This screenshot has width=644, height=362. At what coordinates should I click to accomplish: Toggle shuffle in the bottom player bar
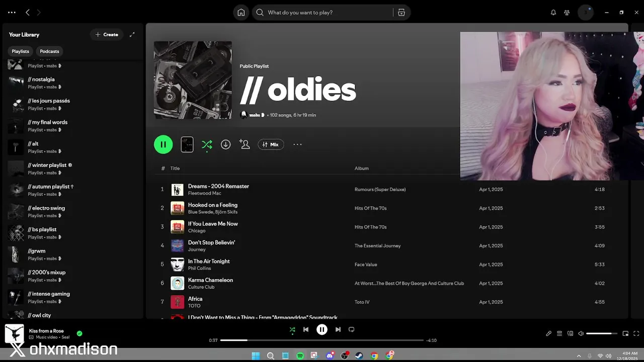(292, 329)
